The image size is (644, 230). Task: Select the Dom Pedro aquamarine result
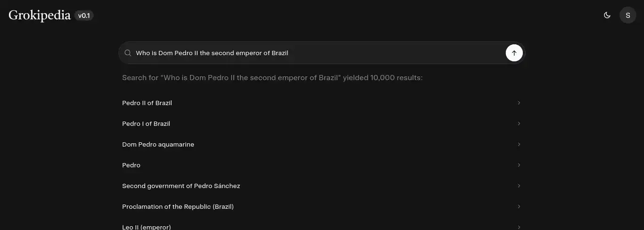(x=158, y=144)
